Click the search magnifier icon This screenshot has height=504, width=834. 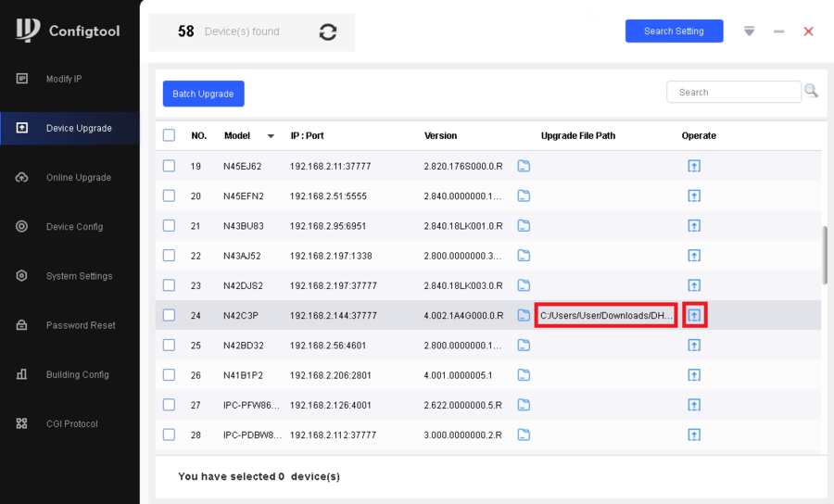click(x=811, y=91)
